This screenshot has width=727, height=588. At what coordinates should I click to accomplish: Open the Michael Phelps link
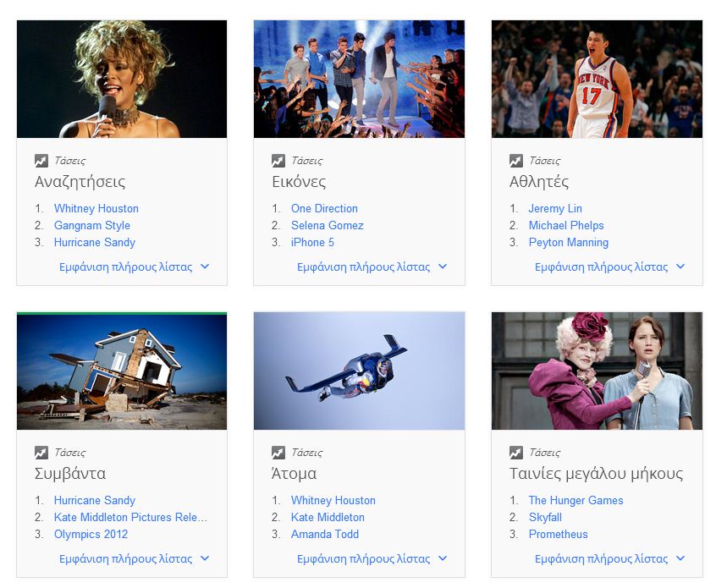click(x=566, y=226)
